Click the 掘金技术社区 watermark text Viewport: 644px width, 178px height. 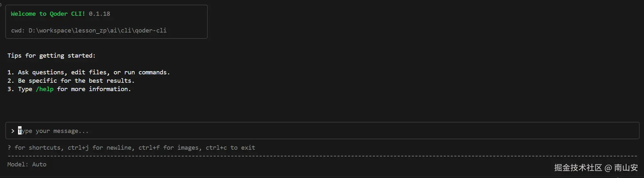(x=578, y=168)
